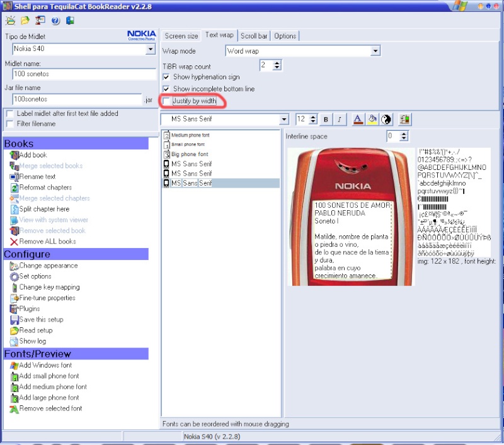504x445 pixels.
Task: Click the Save this setup floppy icon
Action: pyautogui.click(x=14, y=320)
